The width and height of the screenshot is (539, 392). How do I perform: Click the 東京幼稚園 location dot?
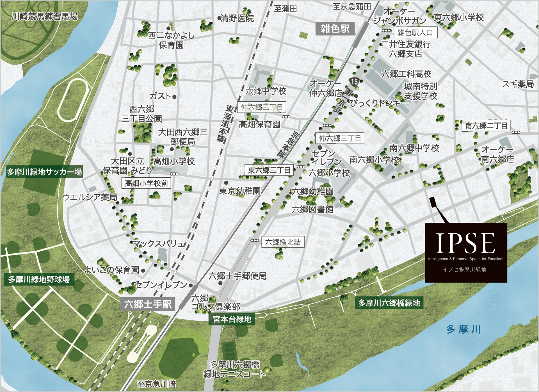click(x=226, y=183)
